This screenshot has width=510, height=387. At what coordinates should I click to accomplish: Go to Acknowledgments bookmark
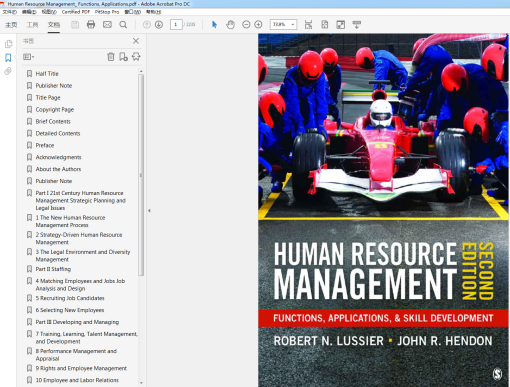point(58,157)
